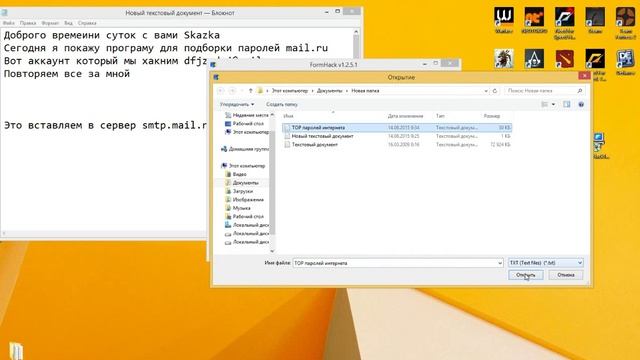Open the help icon in dialog toolbar
The image size is (640, 360).
coord(581,104)
